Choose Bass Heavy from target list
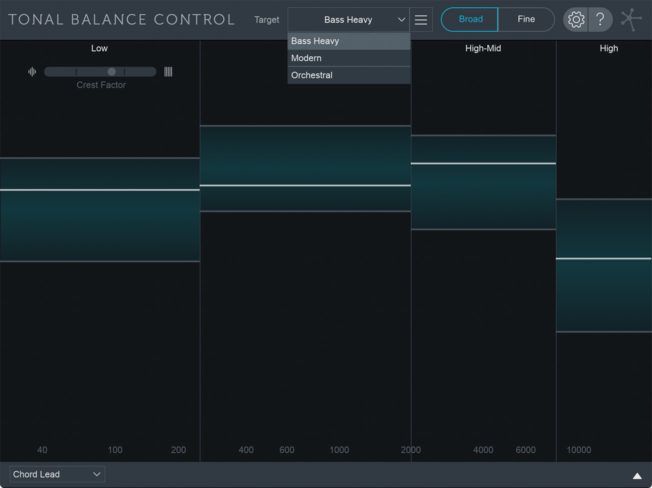Screen dimensions: 652x488 click(349, 41)
